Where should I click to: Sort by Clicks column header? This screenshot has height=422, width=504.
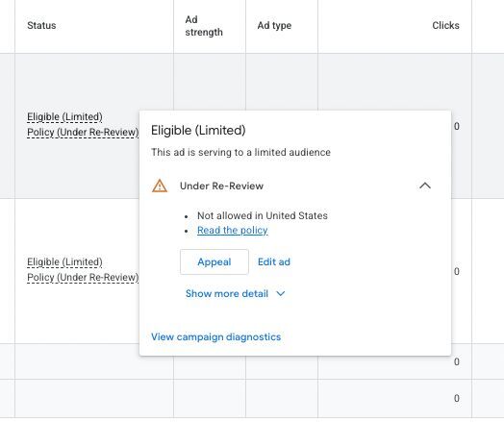coord(445,25)
